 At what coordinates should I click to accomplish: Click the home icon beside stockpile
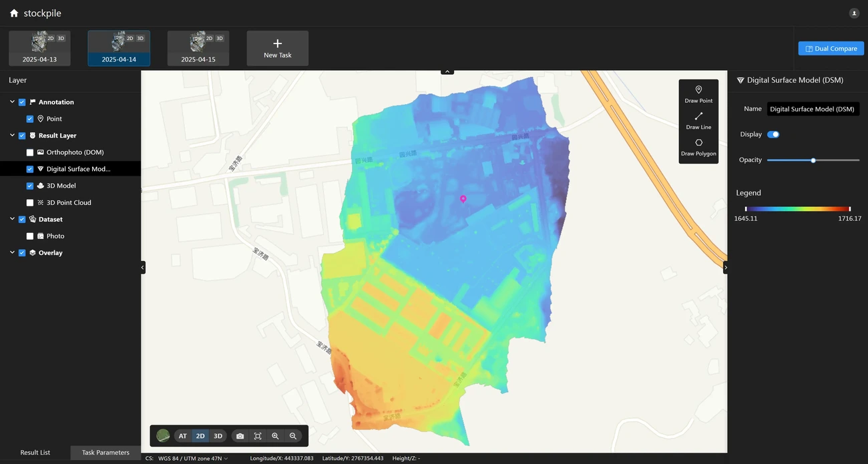pyautogui.click(x=14, y=13)
